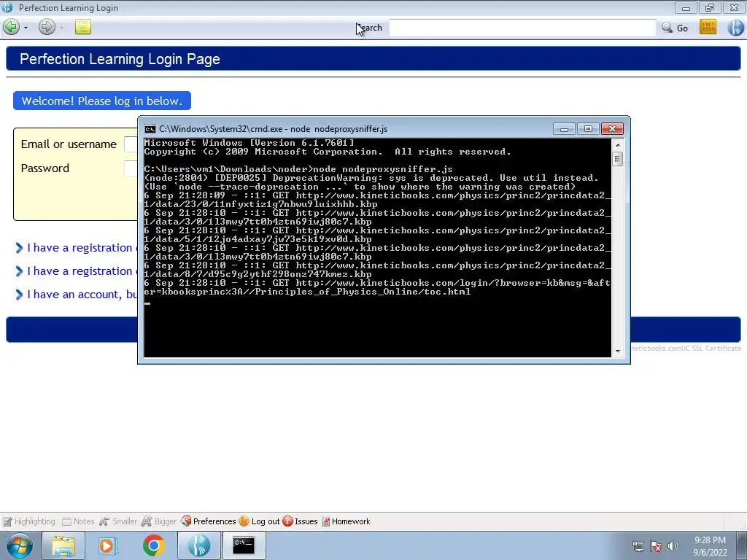This screenshot has width=747, height=560.
Task: Open Issues
Action: [300, 521]
